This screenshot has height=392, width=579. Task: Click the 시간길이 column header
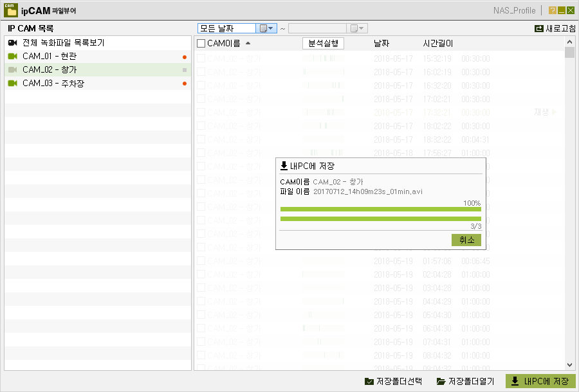point(437,44)
